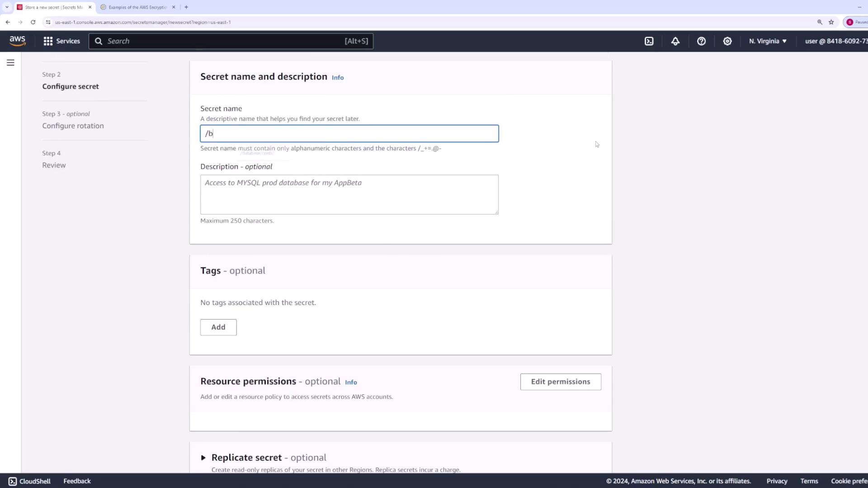Open CloudShell from top navigation icon
The image size is (868, 488).
pos(649,41)
